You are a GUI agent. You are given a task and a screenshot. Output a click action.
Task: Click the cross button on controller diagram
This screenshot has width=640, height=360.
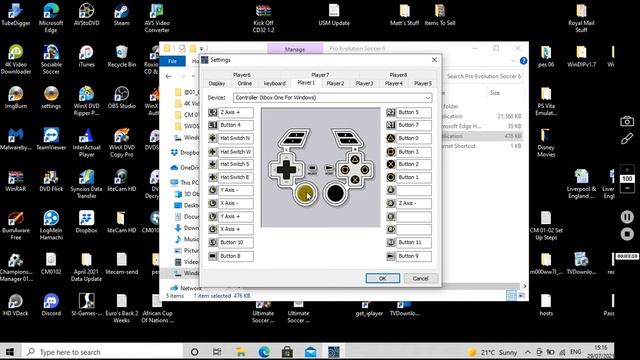coord(355,179)
